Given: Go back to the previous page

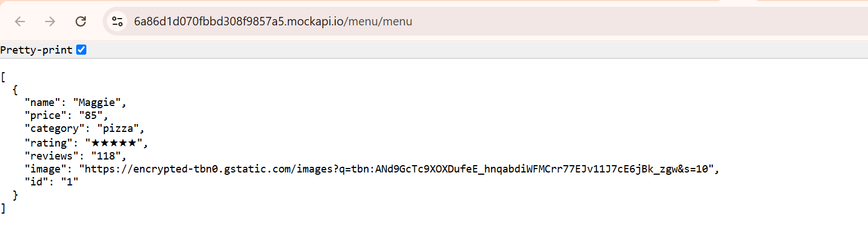Looking at the screenshot, I should [20, 21].
